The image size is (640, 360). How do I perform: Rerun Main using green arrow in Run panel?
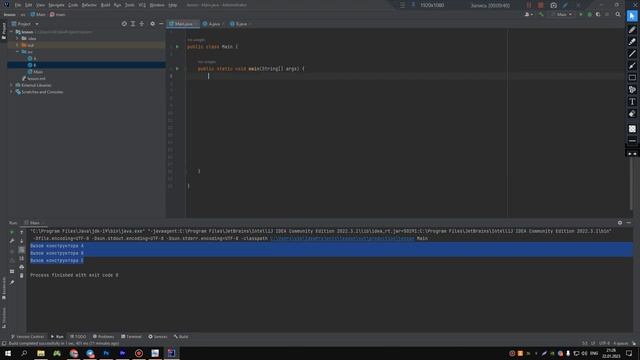point(11,232)
